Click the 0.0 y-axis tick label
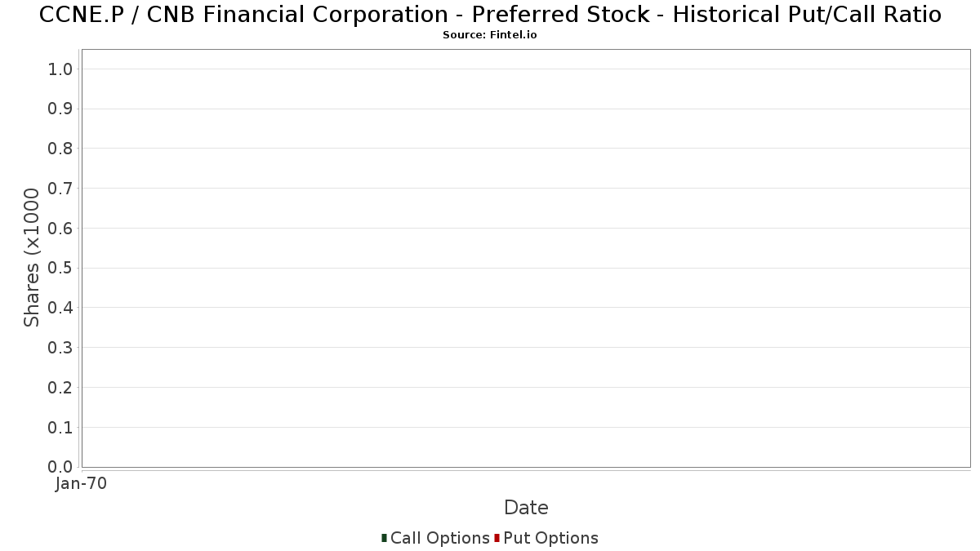The width and height of the screenshot is (980, 551). 61,467
